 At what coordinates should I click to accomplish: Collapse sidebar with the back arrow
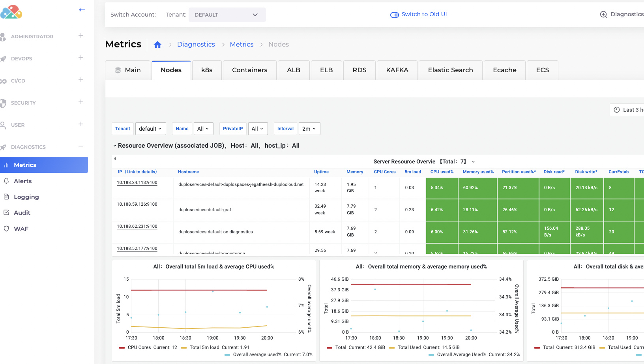82,10
